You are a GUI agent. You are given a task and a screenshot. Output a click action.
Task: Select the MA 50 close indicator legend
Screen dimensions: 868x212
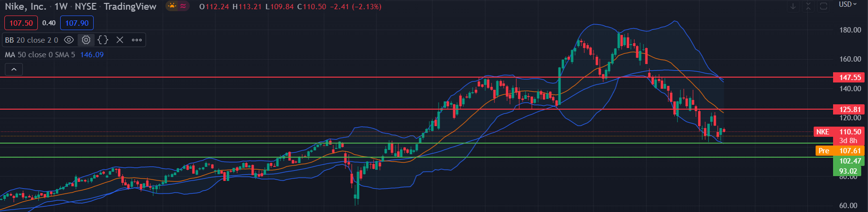coord(40,54)
